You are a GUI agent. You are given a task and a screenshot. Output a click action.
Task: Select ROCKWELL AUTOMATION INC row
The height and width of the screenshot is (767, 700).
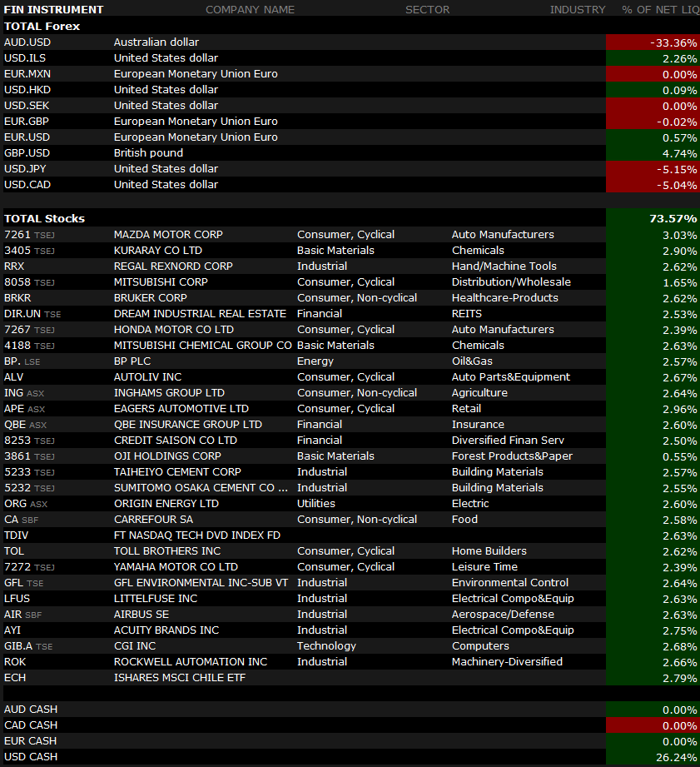tap(350, 662)
